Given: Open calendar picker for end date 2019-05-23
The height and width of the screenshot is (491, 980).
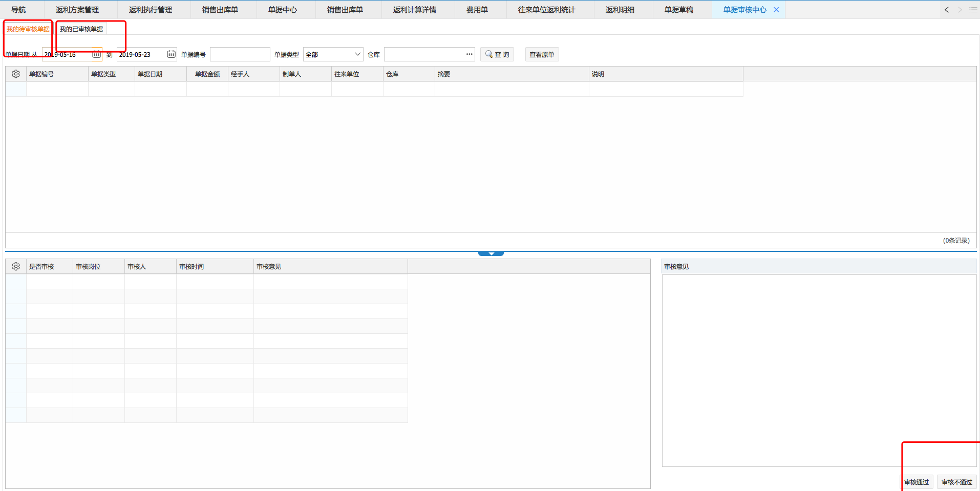Looking at the screenshot, I should point(171,54).
